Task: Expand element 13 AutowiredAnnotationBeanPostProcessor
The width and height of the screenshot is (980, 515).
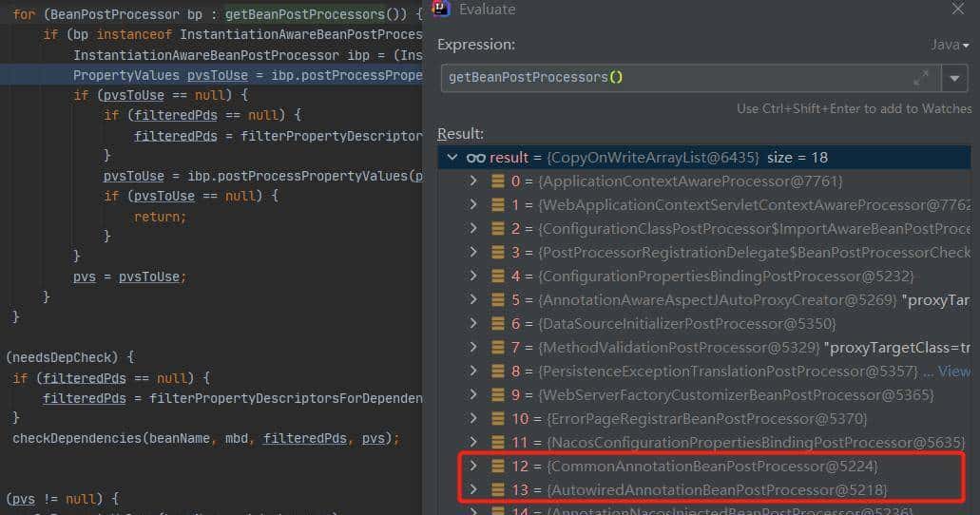Action: 473,489
